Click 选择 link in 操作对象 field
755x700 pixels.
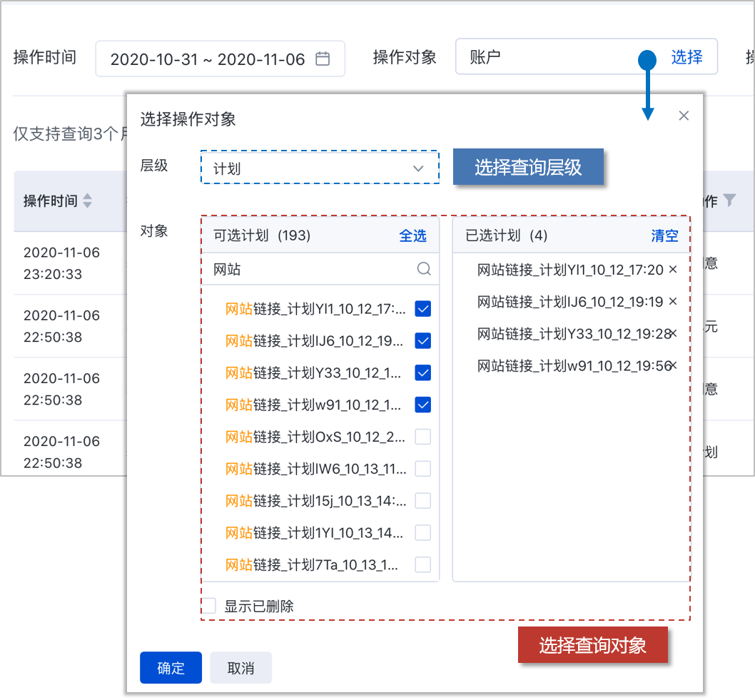coord(686,57)
